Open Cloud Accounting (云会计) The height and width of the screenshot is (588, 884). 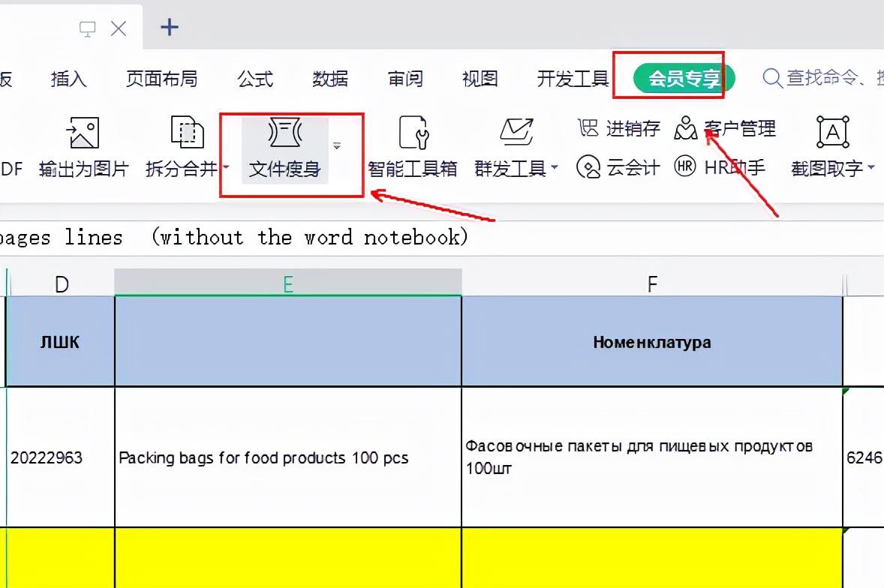[618, 167]
